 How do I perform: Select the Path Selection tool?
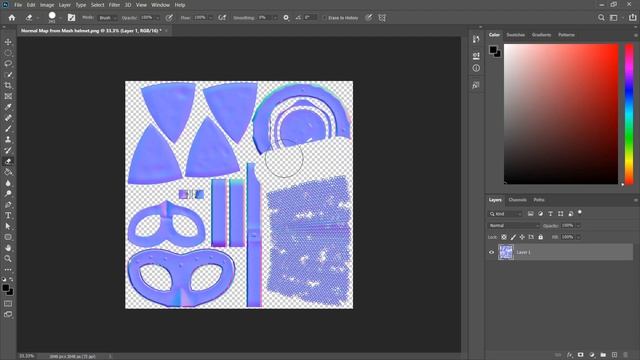point(8,226)
